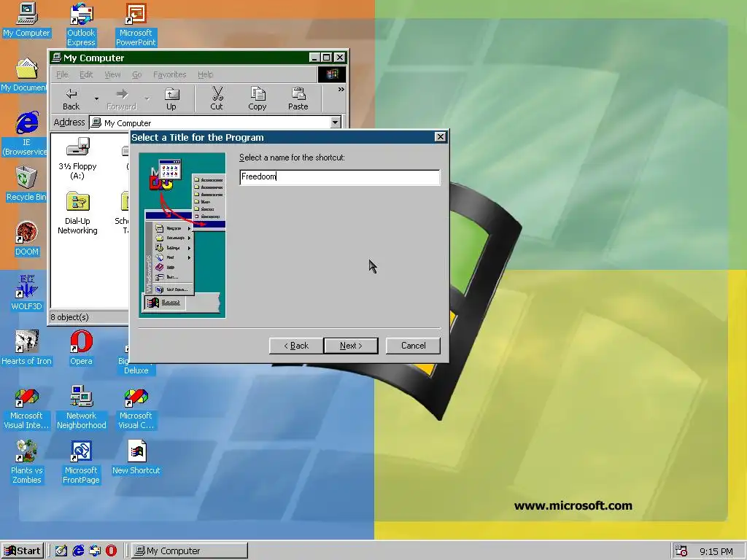The width and height of the screenshot is (747, 560).
Task: Open the Favorites menu
Action: coord(169,74)
